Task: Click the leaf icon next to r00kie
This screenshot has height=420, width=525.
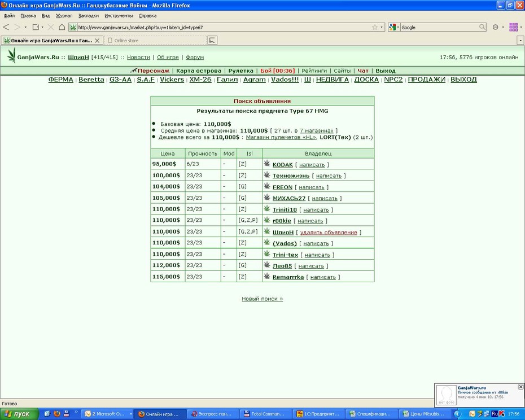Action: point(267,220)
